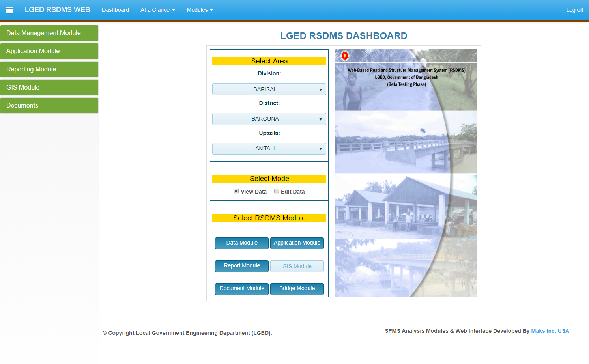Open LGED RSDMS WEB home link
The image size is (589, 364).
(x=57, y=10)
